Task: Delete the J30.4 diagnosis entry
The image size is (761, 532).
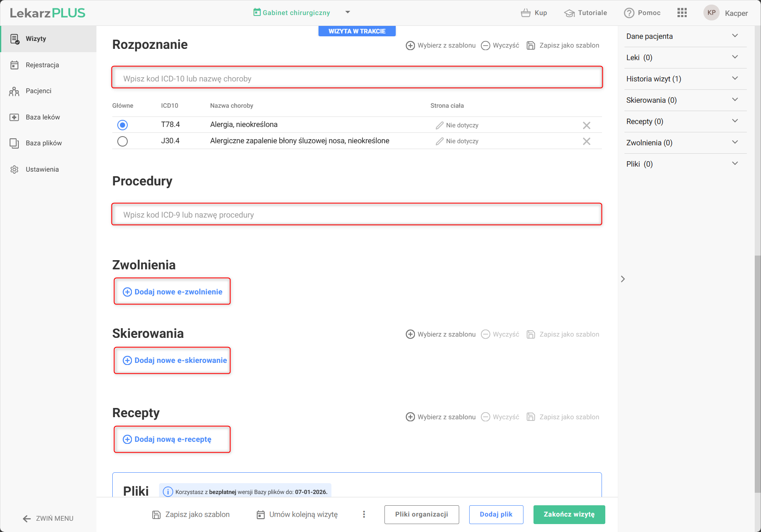Action: click(586, 142)
